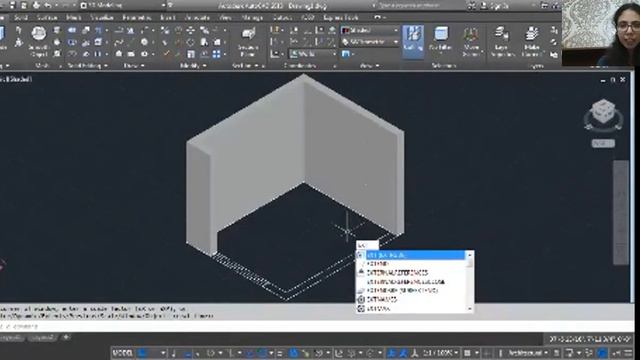Click the autocomplete list scrollbar
This screenshot has height=360, width=640.
470,282
